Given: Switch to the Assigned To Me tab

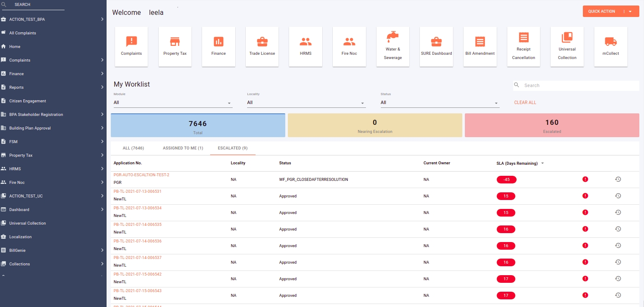Looking at the screenshot, I should [183, 148].
